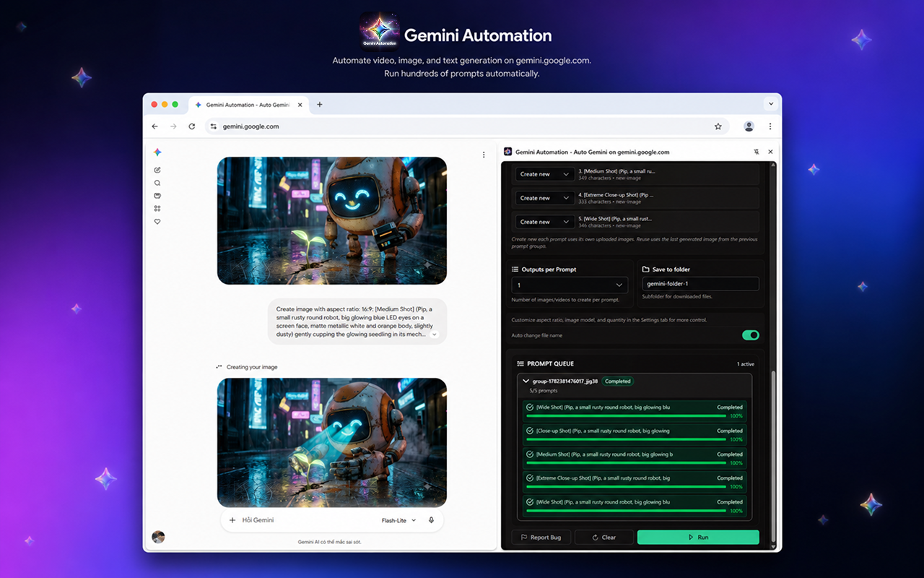This screenshot has width=924, height=578.
Task: Click the Medium Shot queue item
Action: 633,458
